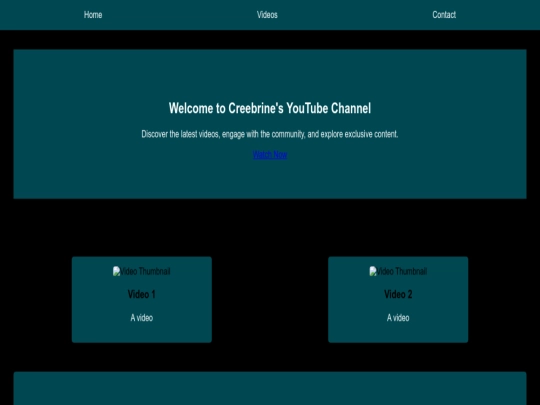Go to the Videos navigation link
This screenshot has width=540, height=405.
click(x=267, y=15)
